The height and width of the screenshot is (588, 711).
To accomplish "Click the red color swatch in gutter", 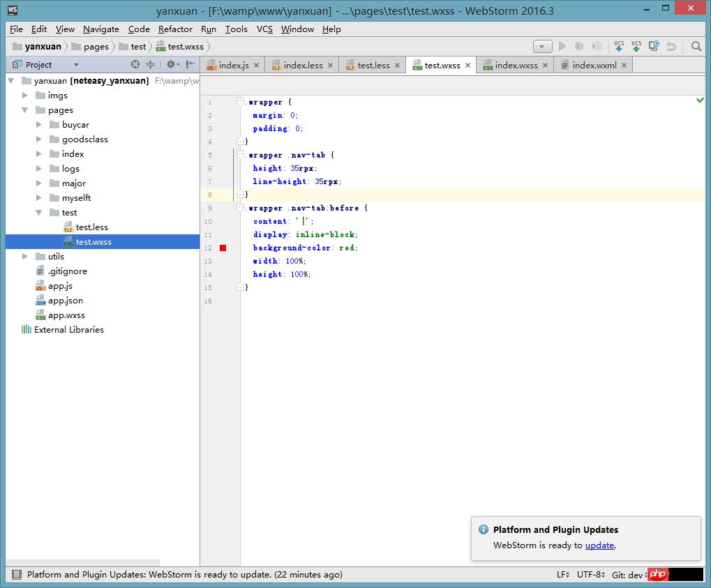I will (x=223, y=248).
